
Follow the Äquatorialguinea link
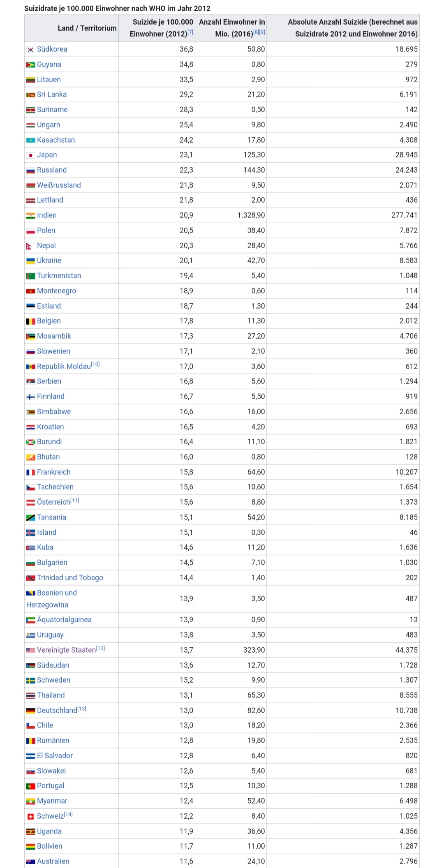(x=64, y=620)
